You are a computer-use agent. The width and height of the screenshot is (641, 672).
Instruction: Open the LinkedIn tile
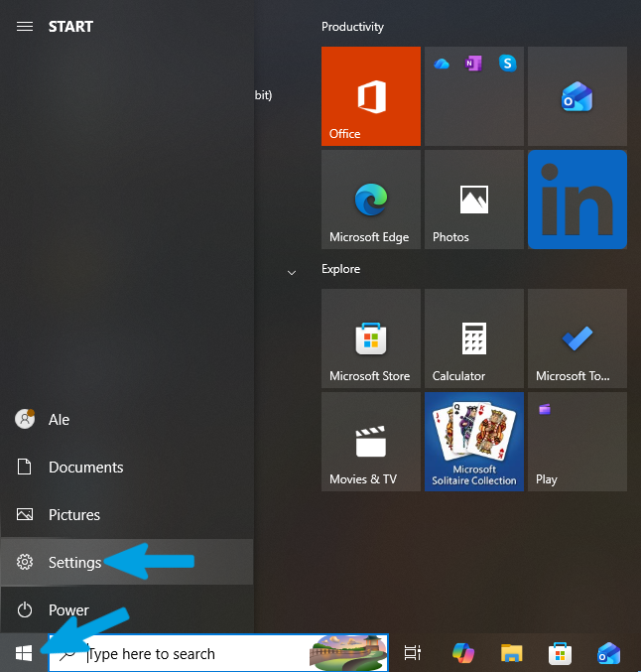[577, 200]
